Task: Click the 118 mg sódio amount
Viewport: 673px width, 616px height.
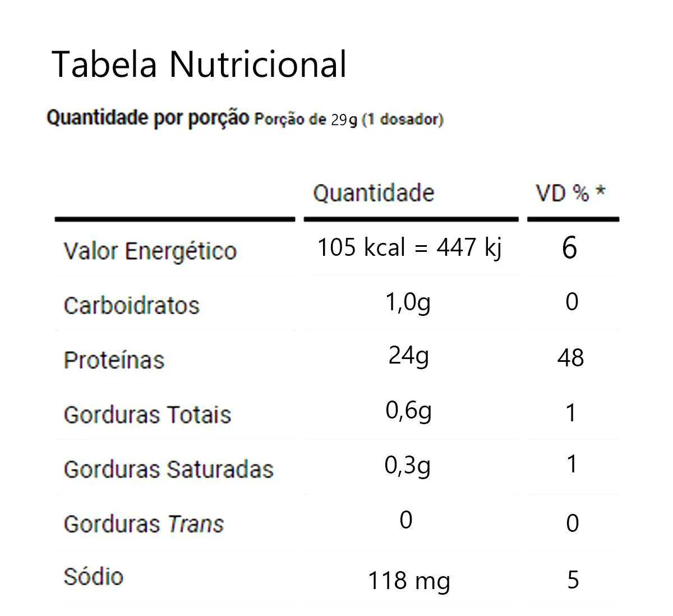Action: pyautogui.click(x=409, y=581)
